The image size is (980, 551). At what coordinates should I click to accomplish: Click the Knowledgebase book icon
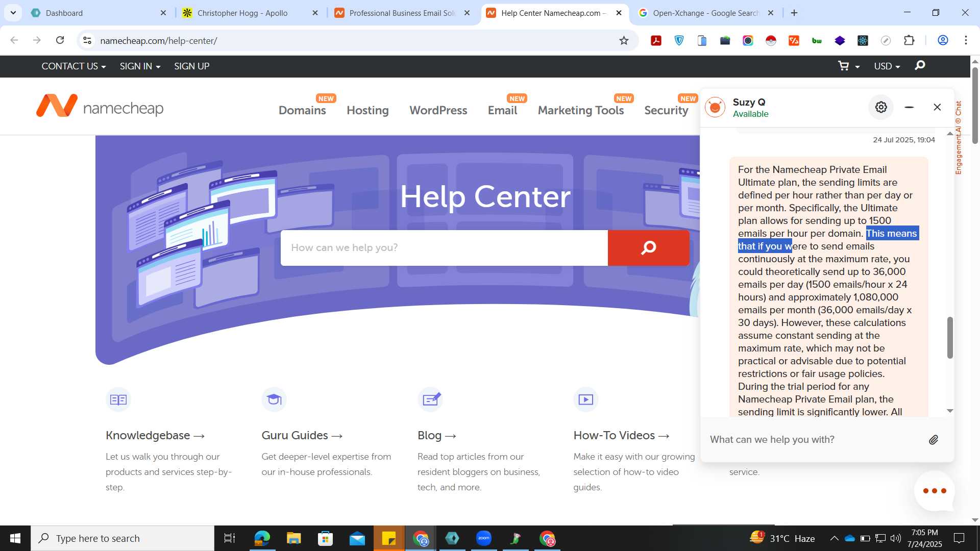[118, 399]
